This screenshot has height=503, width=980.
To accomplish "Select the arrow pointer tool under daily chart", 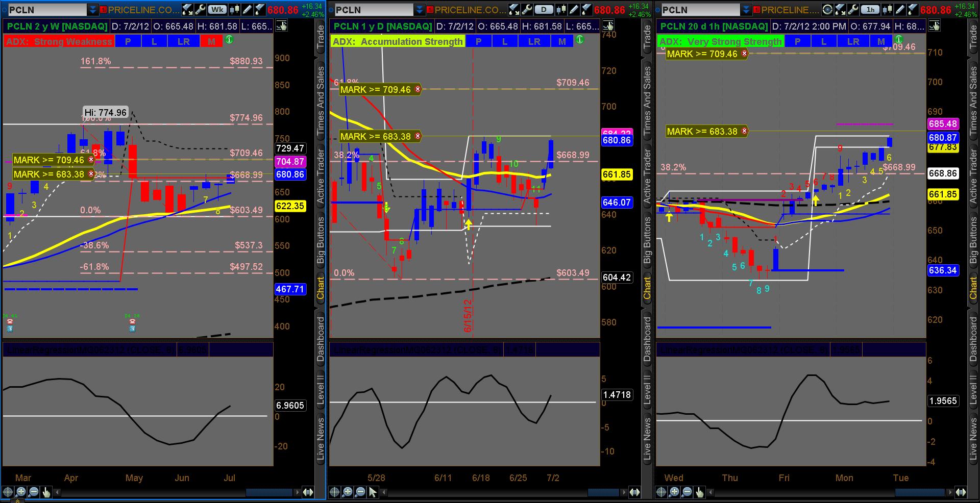I will [x=373, y=492].
